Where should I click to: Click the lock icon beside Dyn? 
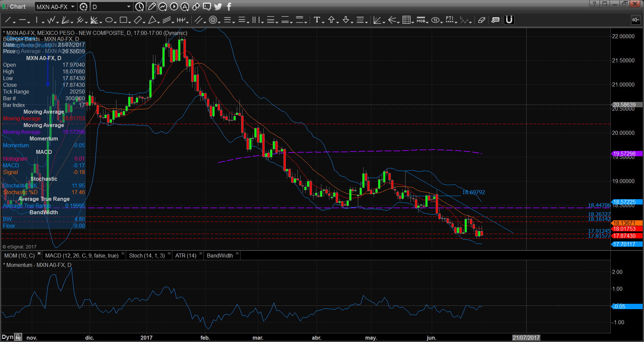(x=18, y=337)
